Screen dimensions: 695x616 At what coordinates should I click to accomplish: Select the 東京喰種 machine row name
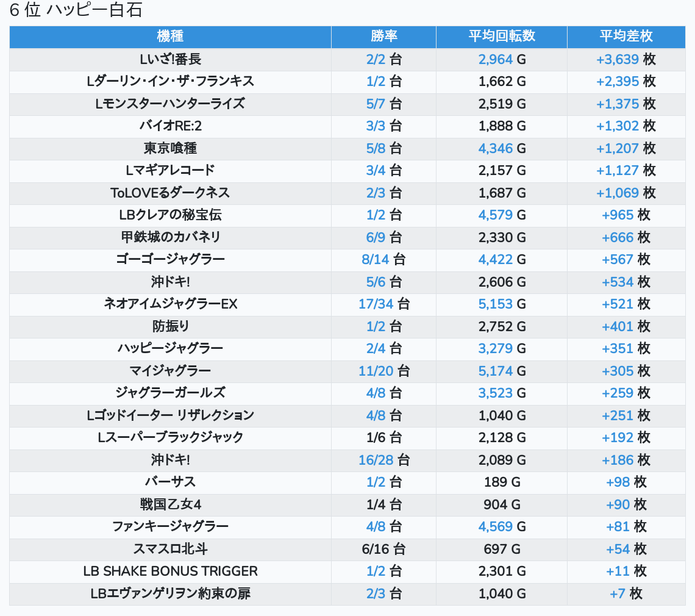(x=170, y=148)
